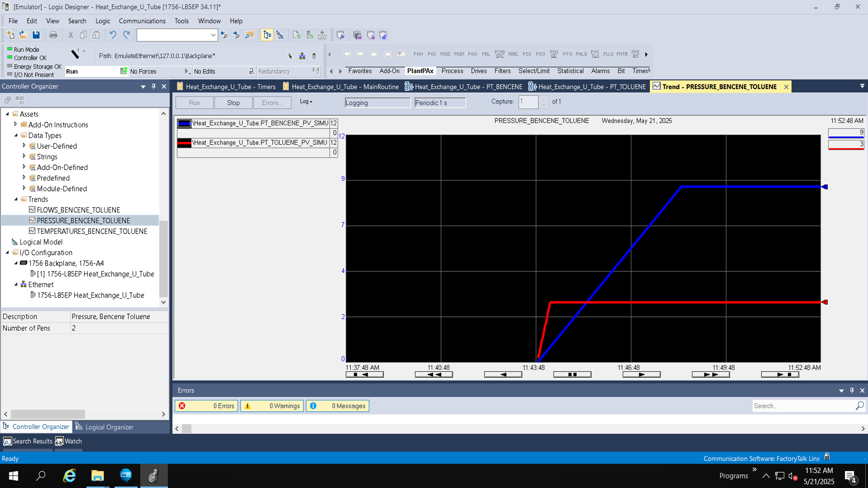
Task: Collapse the Trends folder
Action: 16,199
